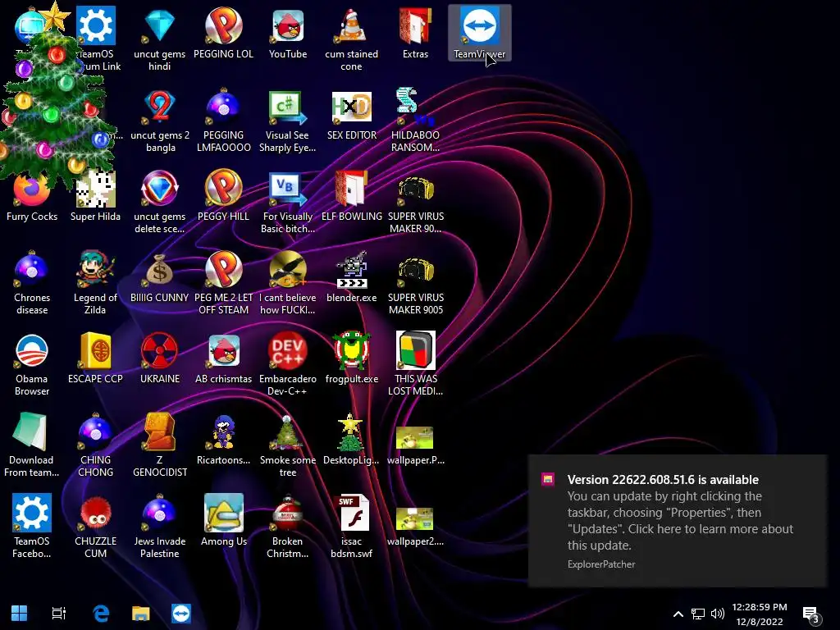Viewport: 840px width, 630px height.
Task: Open Embarcadero Dev-C++ shortcut
Action: point(288,364)
